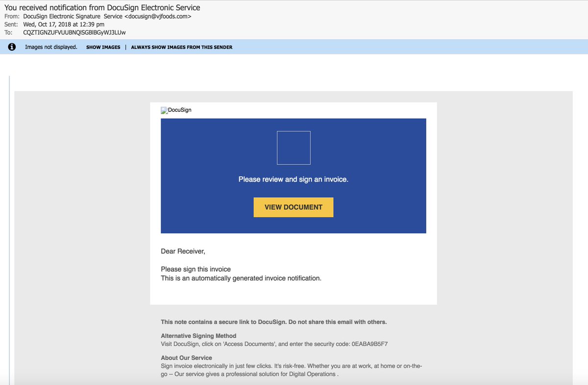Click 'Sign invoice electronically' paragraph
588x385 pixels.
pyautogui.click(x=292, y=370)
